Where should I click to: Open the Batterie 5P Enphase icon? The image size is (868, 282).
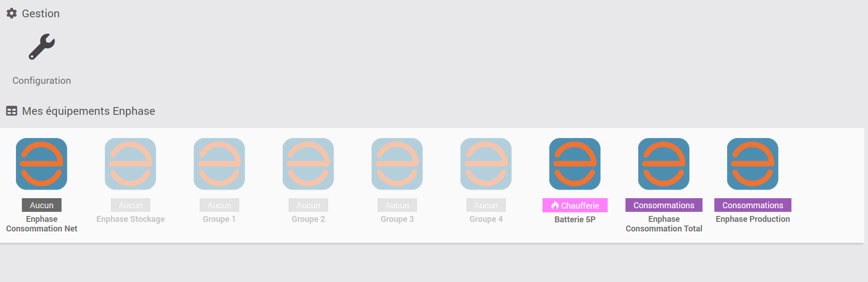(575, 164)
